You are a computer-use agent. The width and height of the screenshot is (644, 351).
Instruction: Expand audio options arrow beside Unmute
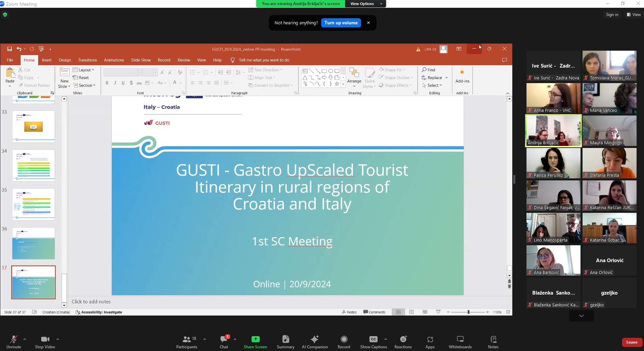click(25, 339)
